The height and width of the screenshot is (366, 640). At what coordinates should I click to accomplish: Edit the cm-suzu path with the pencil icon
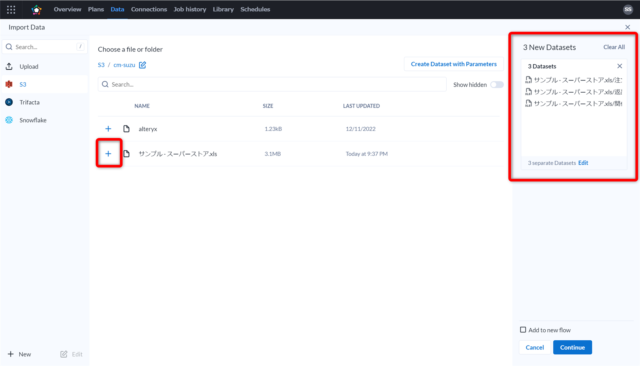tap(142, 65)
